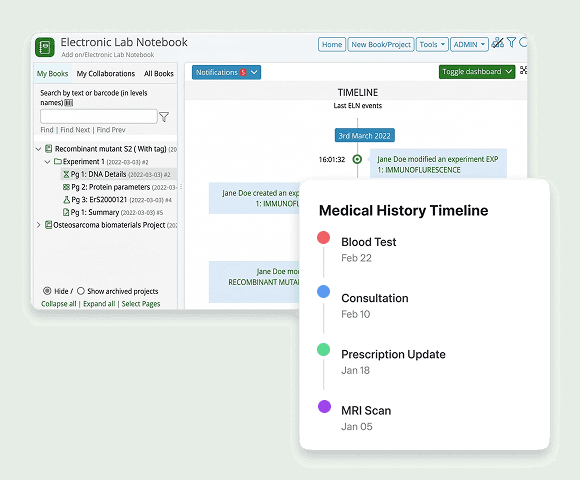Click the New Book/Project button

click(381, 44)
